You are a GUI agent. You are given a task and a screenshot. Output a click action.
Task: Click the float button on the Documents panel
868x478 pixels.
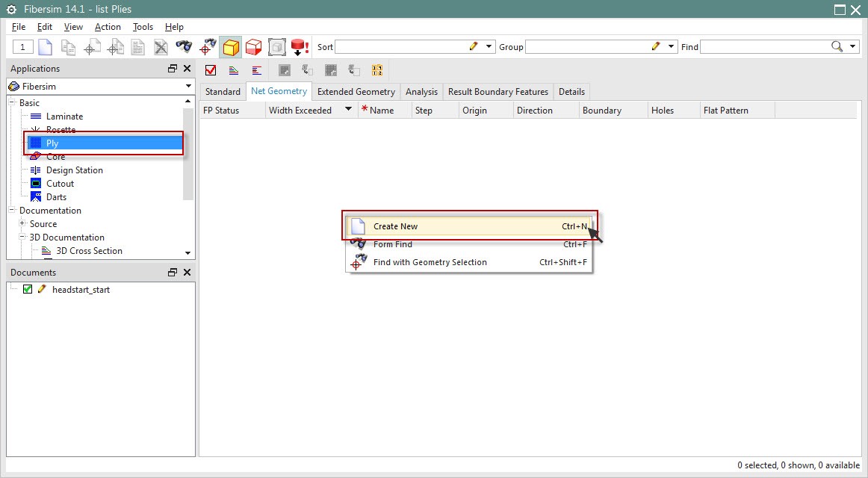coord(172,272)
